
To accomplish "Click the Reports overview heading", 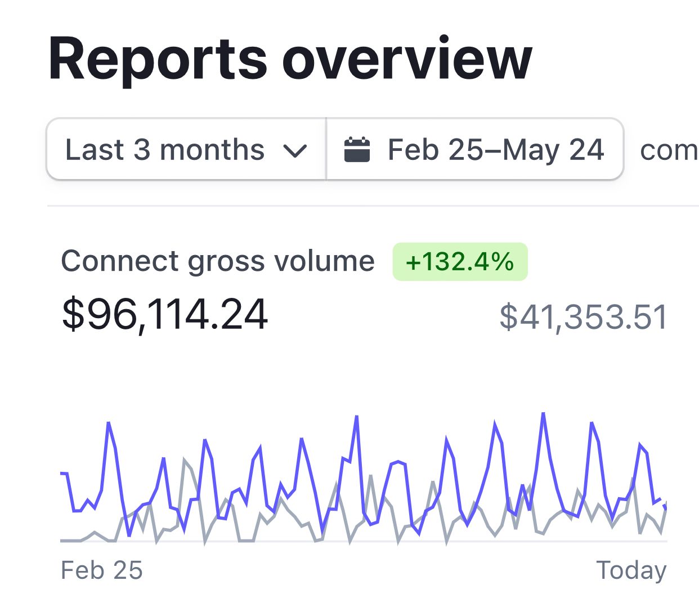I will pyautogui.click(x=290, y=59).
